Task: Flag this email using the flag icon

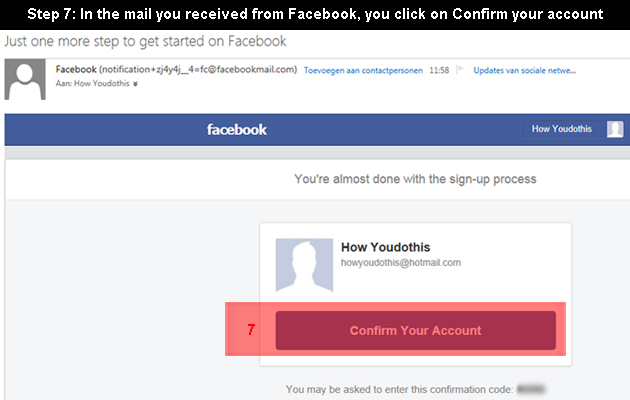Action: [460, 70]
